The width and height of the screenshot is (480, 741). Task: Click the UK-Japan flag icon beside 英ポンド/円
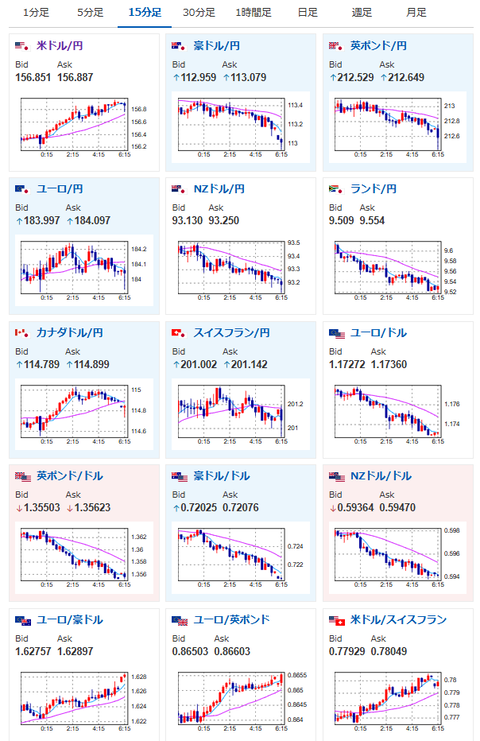click(x=336, y=46)
